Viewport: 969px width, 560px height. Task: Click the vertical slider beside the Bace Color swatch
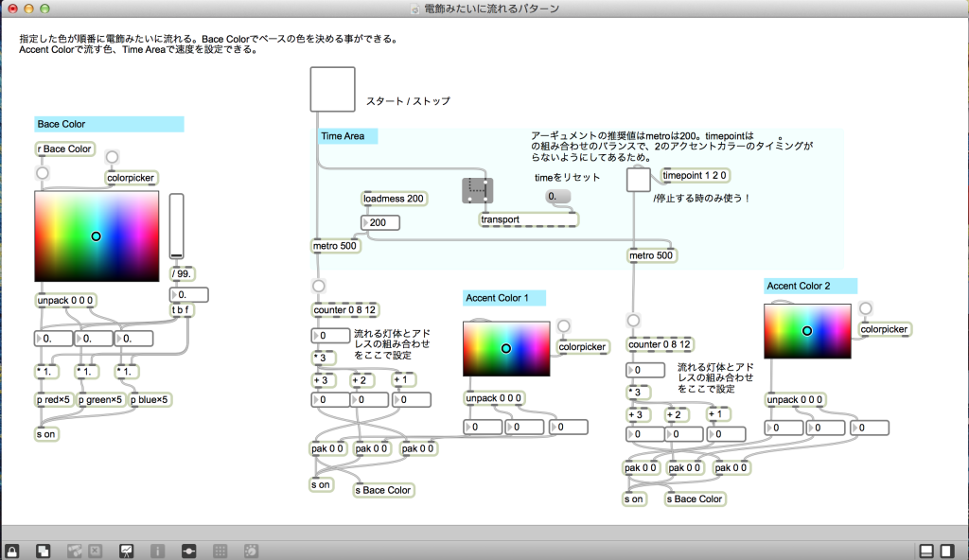176,227
